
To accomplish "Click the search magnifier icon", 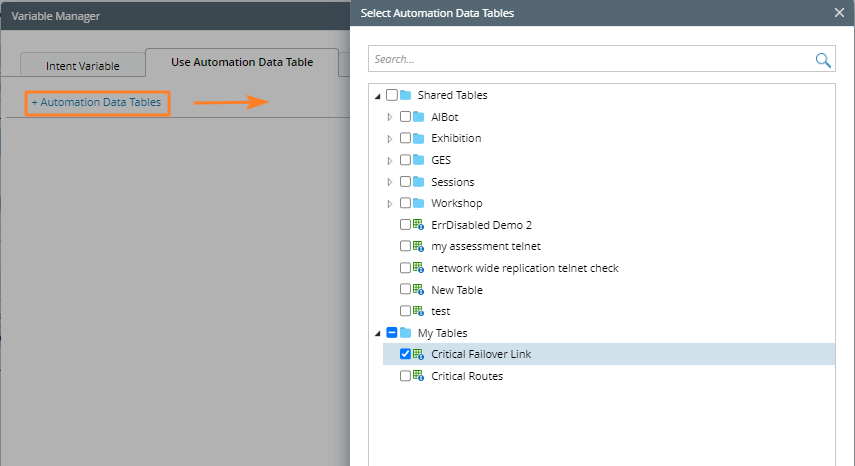I will click(x=823, y=60).
